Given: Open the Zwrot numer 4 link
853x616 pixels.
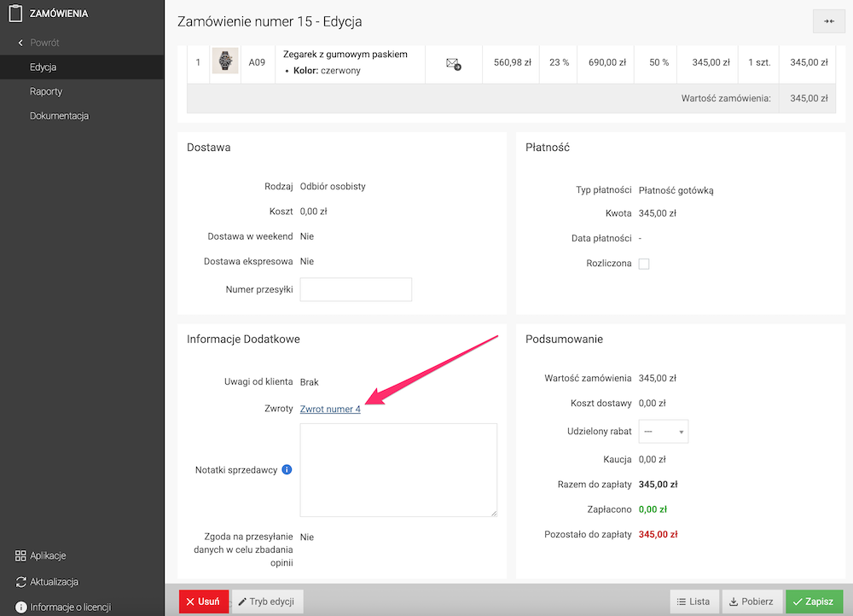Looking at the screenshot, I should (x=330, y=409).
